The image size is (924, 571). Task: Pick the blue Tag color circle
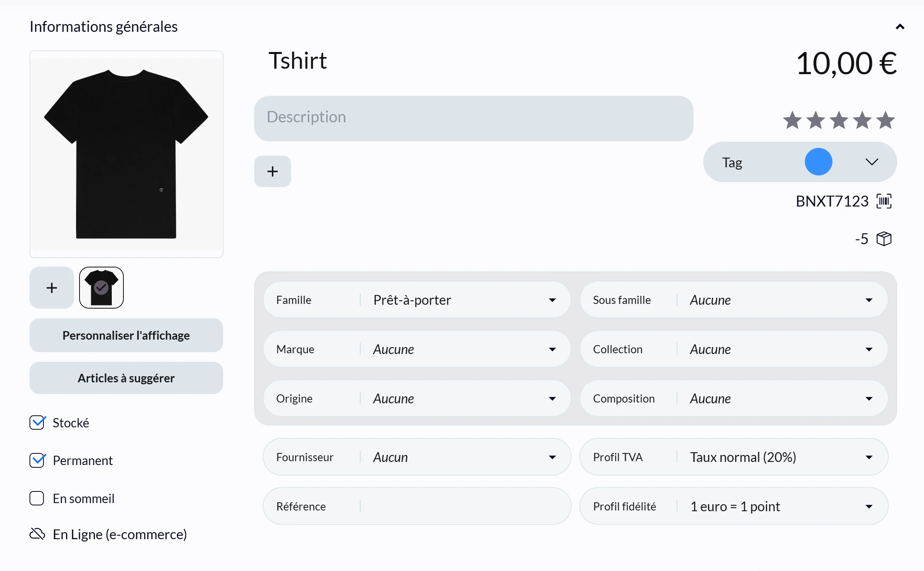[818, 162]
